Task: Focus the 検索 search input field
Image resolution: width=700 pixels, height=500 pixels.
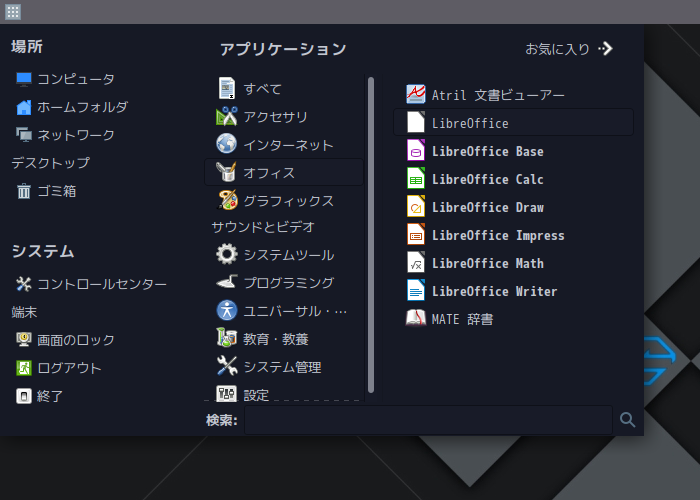Action: [x=428, y=420]
